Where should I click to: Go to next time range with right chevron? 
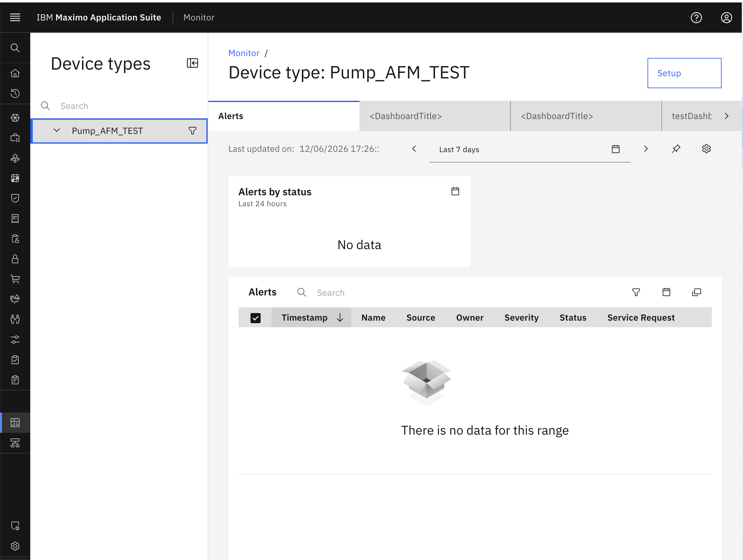(x=646, y=149)
